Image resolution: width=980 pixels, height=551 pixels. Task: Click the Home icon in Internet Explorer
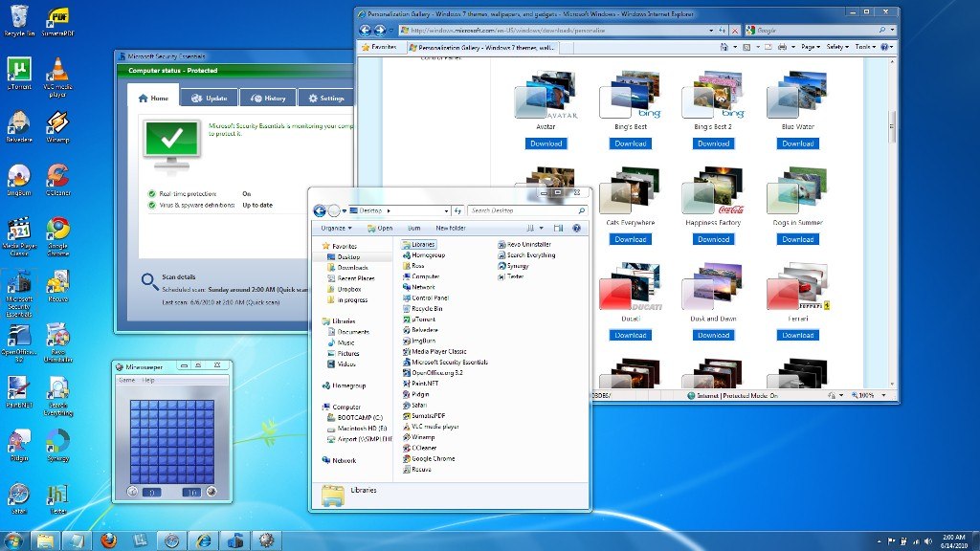(724, 46)
